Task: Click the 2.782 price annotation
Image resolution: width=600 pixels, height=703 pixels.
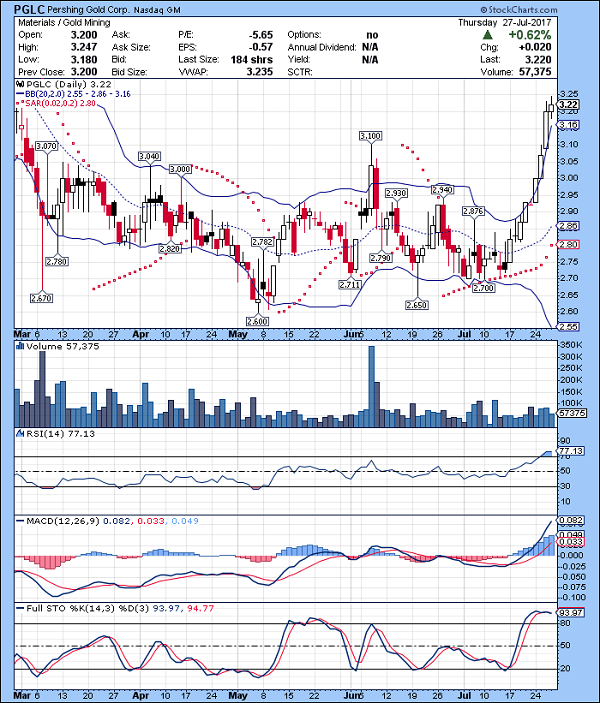Action: (x=262, y=242)
